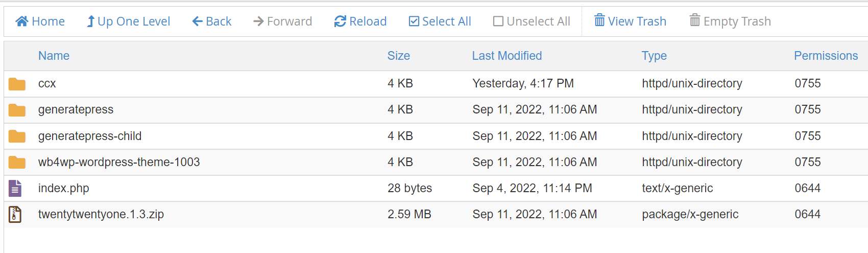The image size is (868, 253).
Task: Click Empty Trash in the toolbar
Action: (x=730, y=21)
